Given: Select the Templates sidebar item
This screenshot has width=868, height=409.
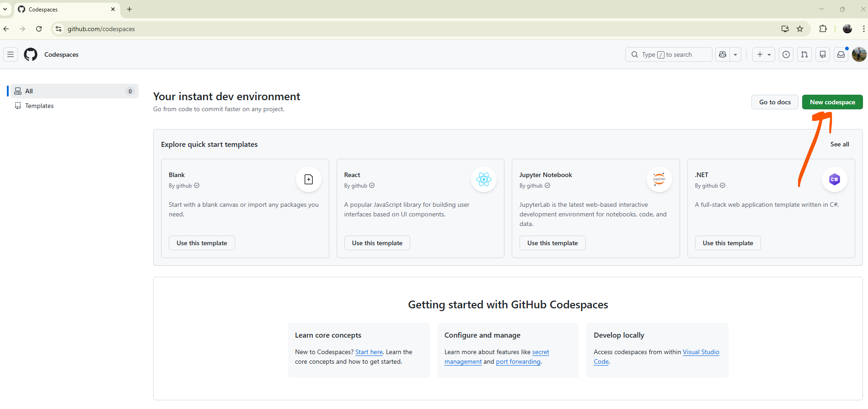Looking at the screenshot, I should tap(74, 106).
